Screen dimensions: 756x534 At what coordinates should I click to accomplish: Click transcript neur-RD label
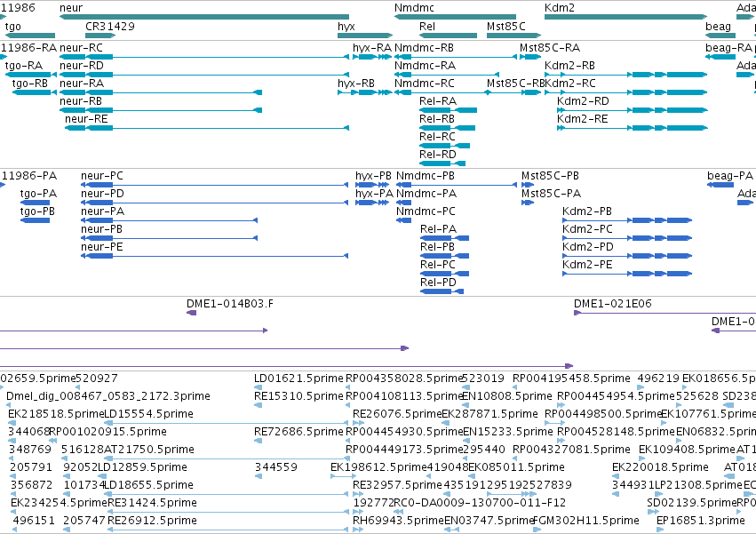click(x=82, y=66)
